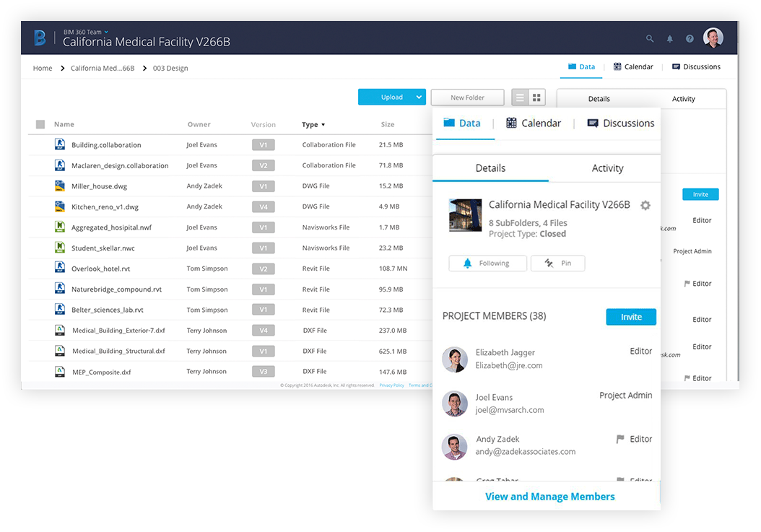Select Discussions tab in zoomed panel

[x=621, y=123]
